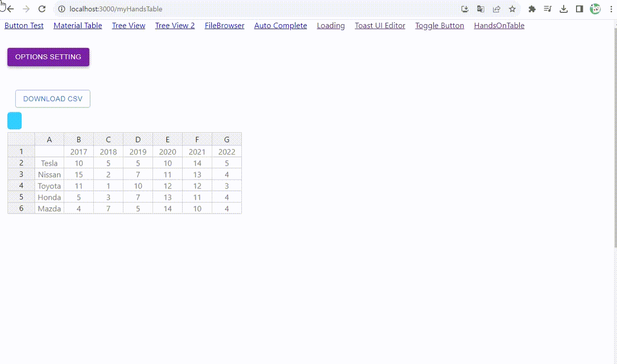Show browser downloads
Viewport: 617px width, 364px height.
(x=564, y=9)
